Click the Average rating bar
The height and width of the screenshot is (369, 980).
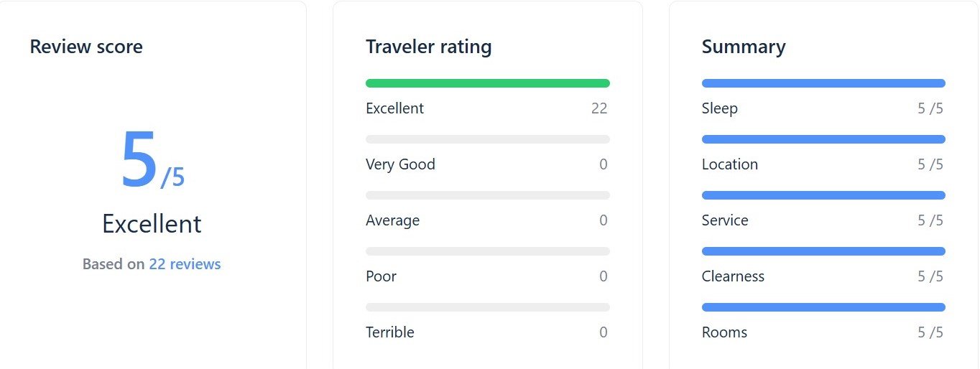pos(487,195)
